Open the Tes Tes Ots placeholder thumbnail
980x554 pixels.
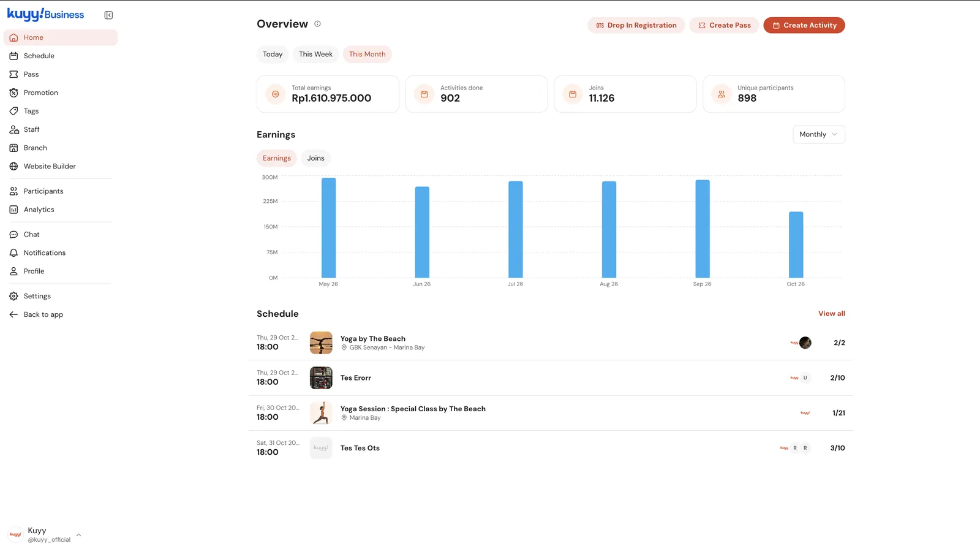321,448
